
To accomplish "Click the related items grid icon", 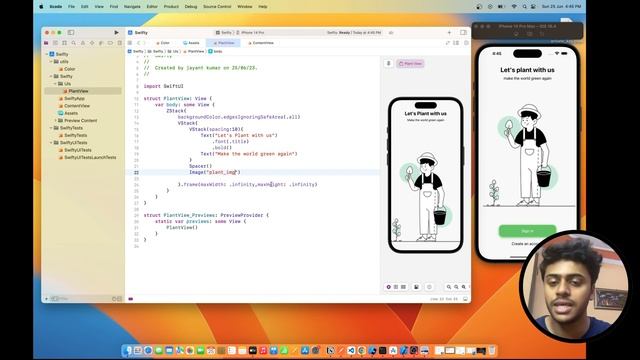I will 130,43.
